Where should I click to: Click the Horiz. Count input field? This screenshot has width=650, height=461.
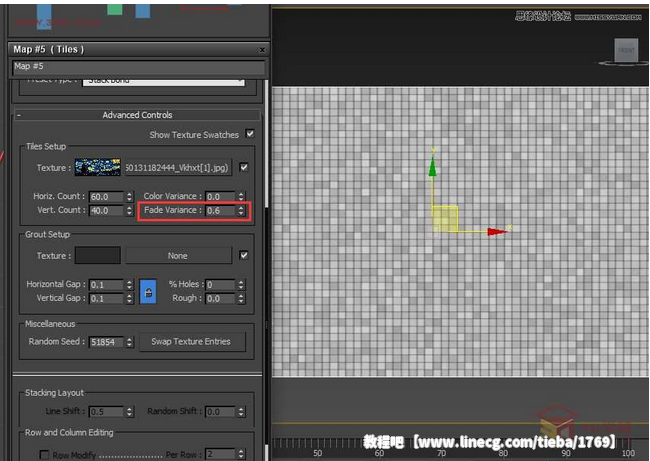[x=107, y=197]
